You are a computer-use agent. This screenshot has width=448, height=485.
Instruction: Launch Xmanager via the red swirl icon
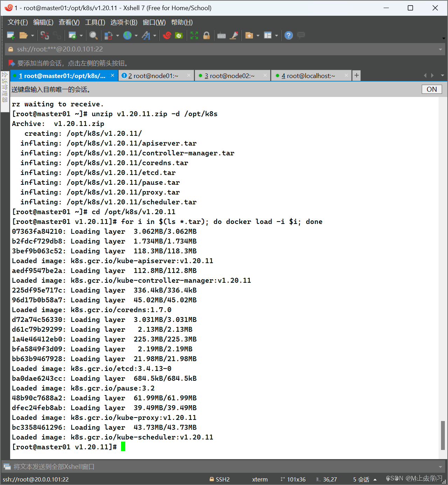(x=167, y=35)
